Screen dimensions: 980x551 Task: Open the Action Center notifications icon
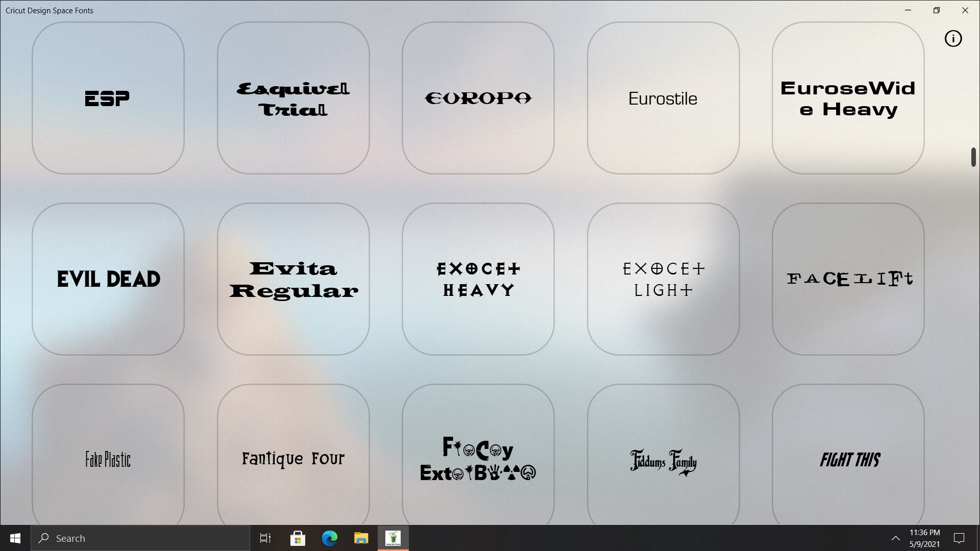[959, 538]
